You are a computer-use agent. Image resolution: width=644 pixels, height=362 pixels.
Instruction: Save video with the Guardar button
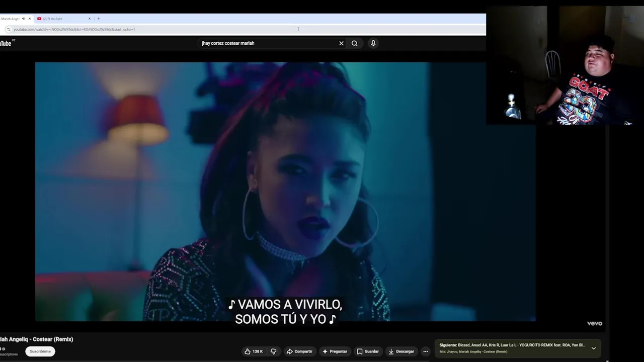click(368, 351)
